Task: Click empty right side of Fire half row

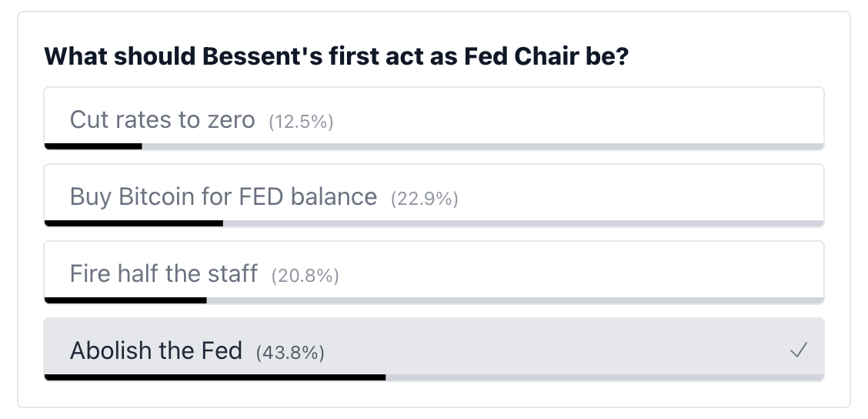Action: click(616, 273)
